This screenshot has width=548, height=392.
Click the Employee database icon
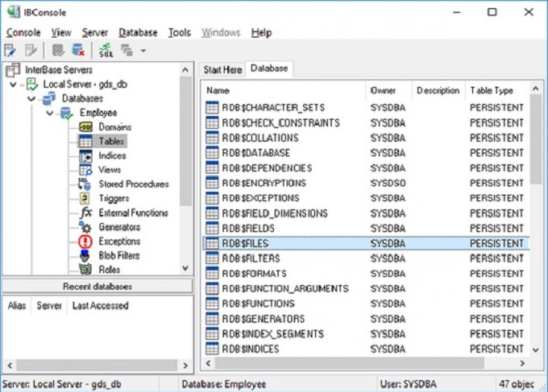[x=66, y=113]
